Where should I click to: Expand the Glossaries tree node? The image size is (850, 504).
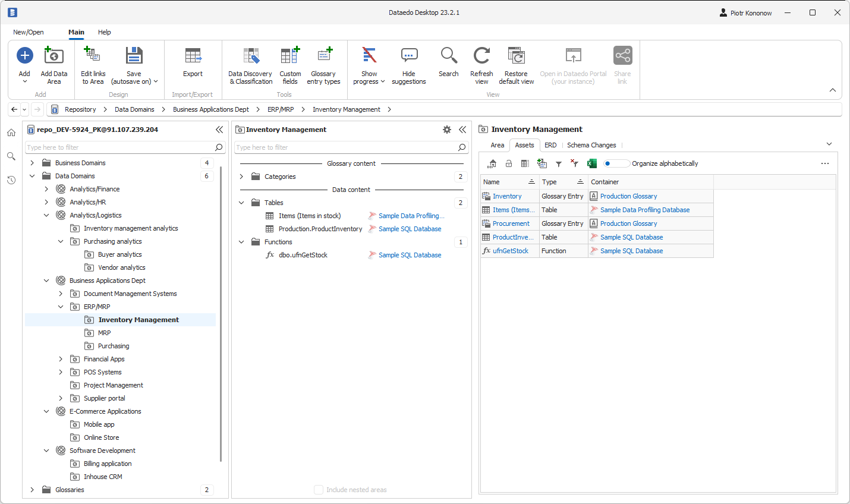(32, 490)
